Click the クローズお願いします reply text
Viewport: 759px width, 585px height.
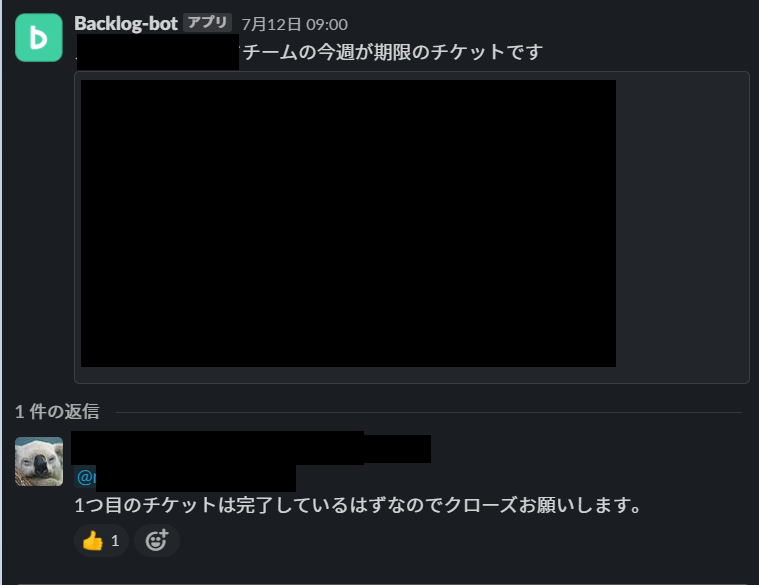pos(543,505)
